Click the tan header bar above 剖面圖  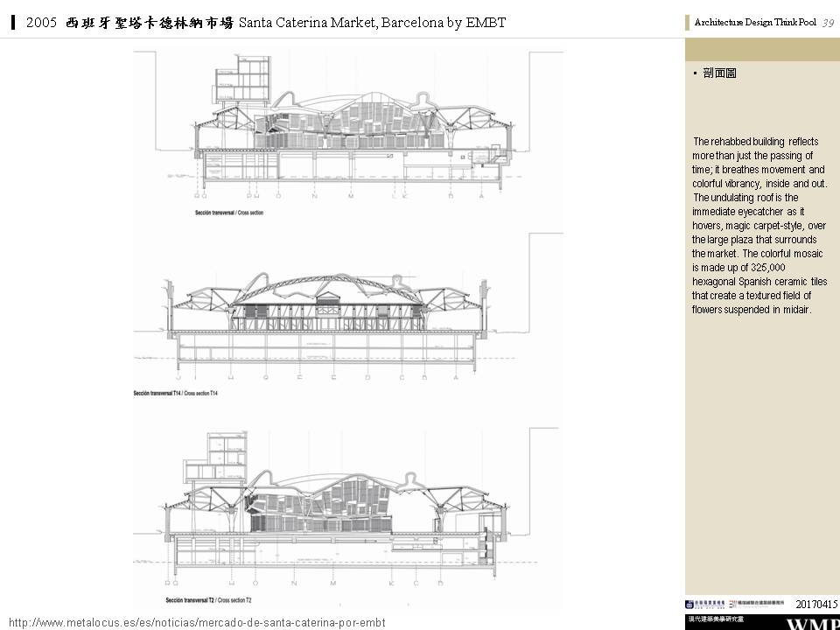coord(762,49)
